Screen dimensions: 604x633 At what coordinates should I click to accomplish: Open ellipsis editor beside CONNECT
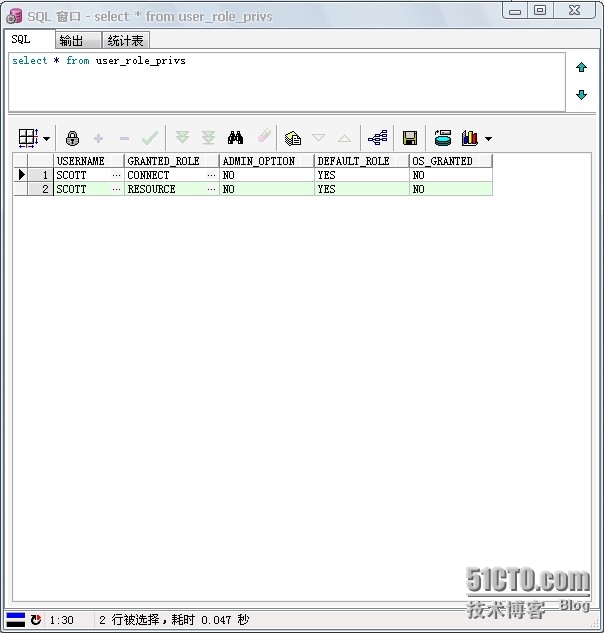(x=211, y=175)
